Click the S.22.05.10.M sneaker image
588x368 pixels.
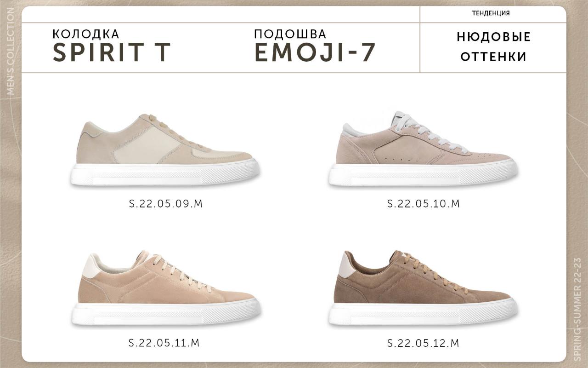(x=423, y=149)
